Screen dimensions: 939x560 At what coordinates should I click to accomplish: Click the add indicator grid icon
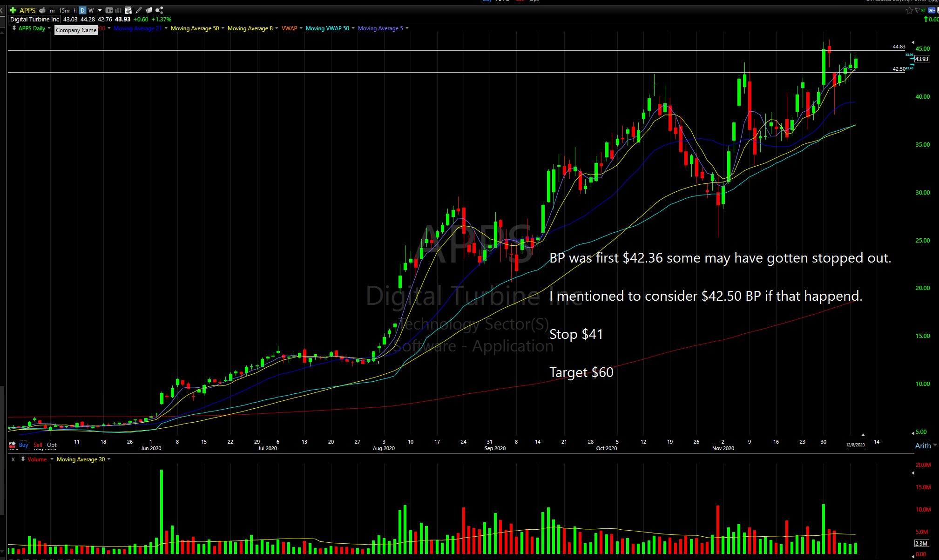128,10
